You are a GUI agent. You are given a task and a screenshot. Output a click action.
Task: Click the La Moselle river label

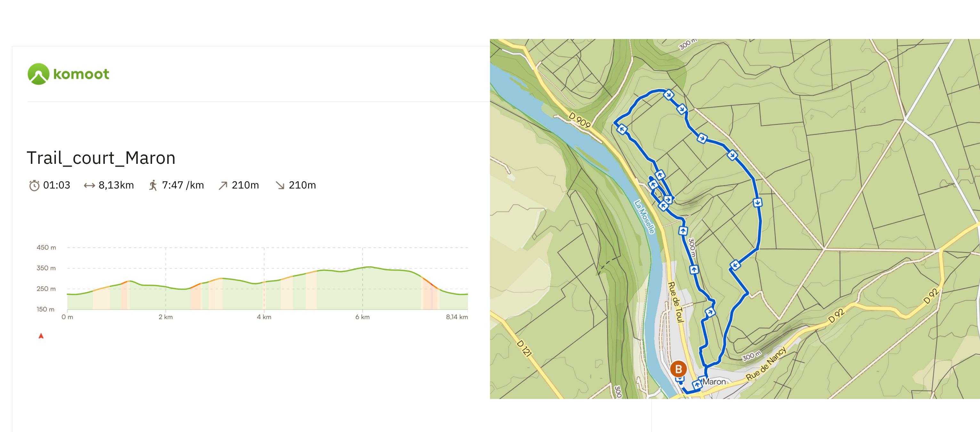coord(644,217)
